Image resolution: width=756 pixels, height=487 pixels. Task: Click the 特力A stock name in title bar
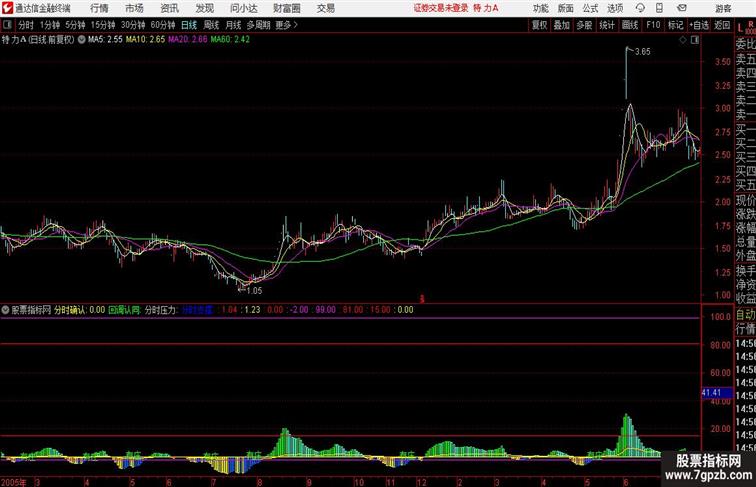click(486, 8)
